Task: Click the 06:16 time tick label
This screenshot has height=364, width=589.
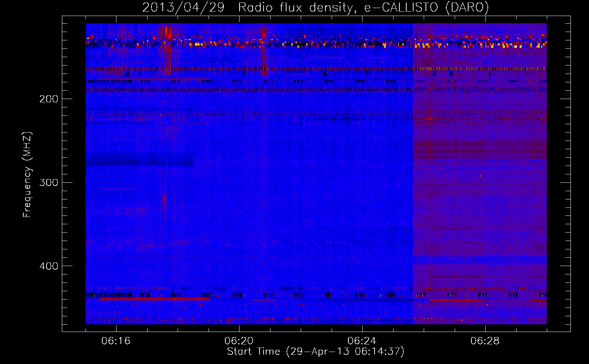Action: [x=116, y=341]
